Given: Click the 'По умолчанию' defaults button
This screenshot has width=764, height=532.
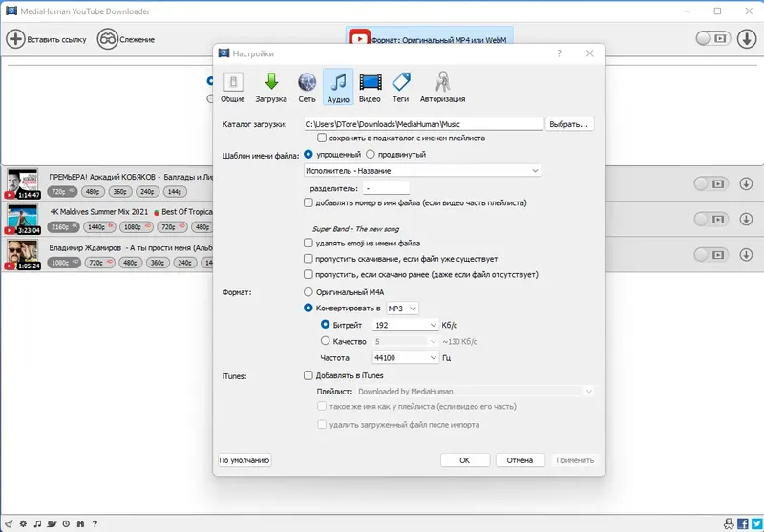Looking at the screenshot, I should 244,460.
